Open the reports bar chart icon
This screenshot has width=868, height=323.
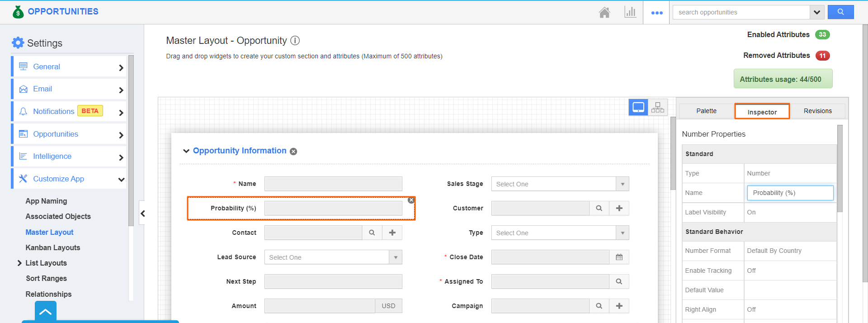coord(630,12)
